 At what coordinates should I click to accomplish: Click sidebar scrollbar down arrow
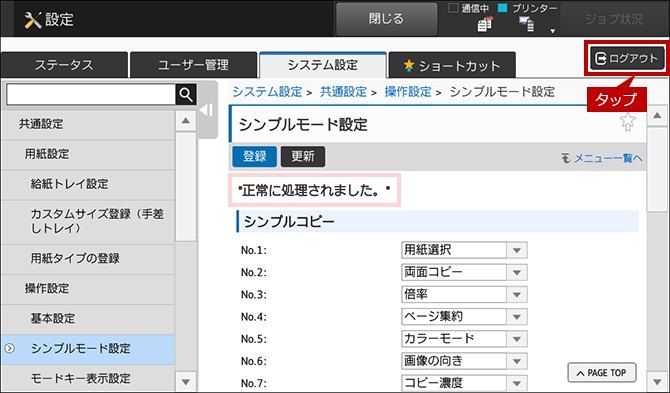click(x=185, y=381)
